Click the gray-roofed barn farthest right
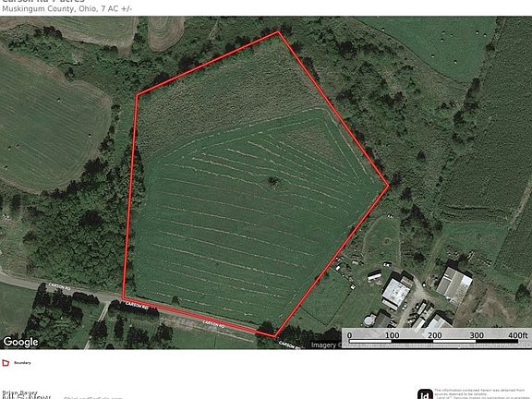 453,285
